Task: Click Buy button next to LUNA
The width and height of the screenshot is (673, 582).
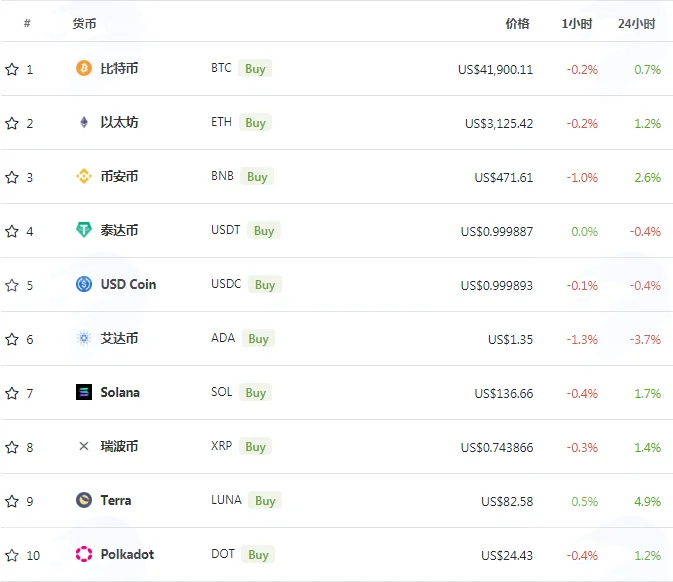Action: pyautogui.click(x=265, y=500)
